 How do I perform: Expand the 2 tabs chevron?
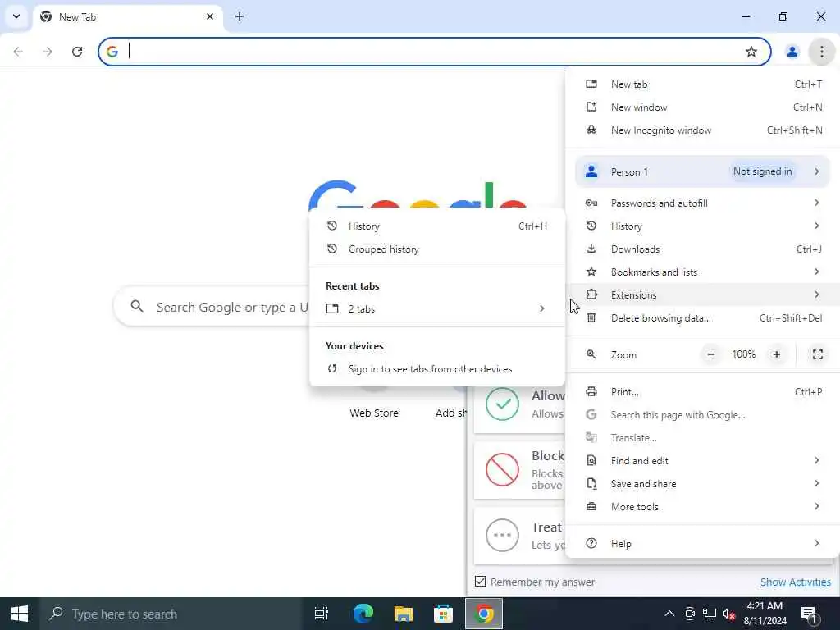[x=541, y=308]
